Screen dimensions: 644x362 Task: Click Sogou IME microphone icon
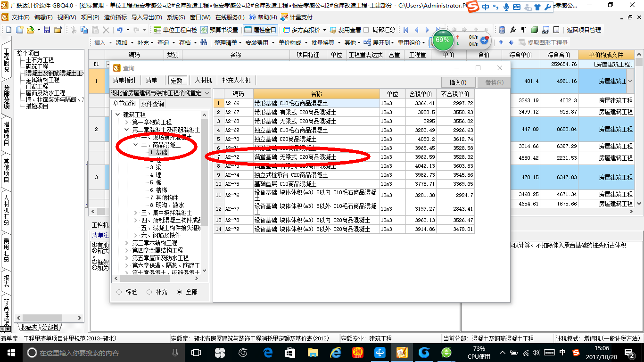(506, 7)
